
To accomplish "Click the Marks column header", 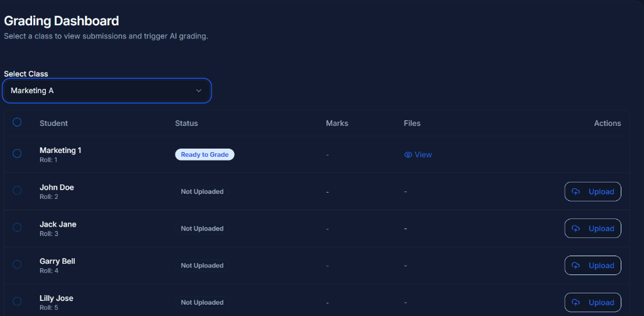I will click(x=336, y=123).
